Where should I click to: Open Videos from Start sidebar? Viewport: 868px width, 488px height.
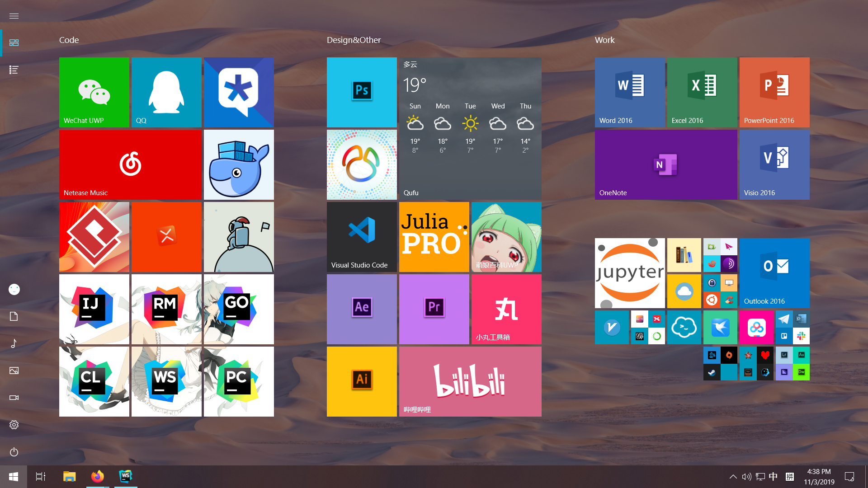click(14, 398)
